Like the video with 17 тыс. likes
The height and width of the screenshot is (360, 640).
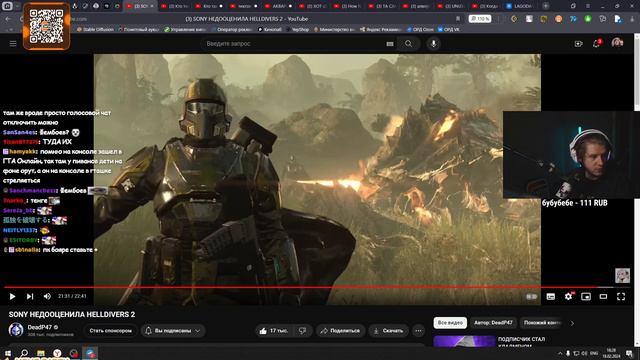(274, 331)
